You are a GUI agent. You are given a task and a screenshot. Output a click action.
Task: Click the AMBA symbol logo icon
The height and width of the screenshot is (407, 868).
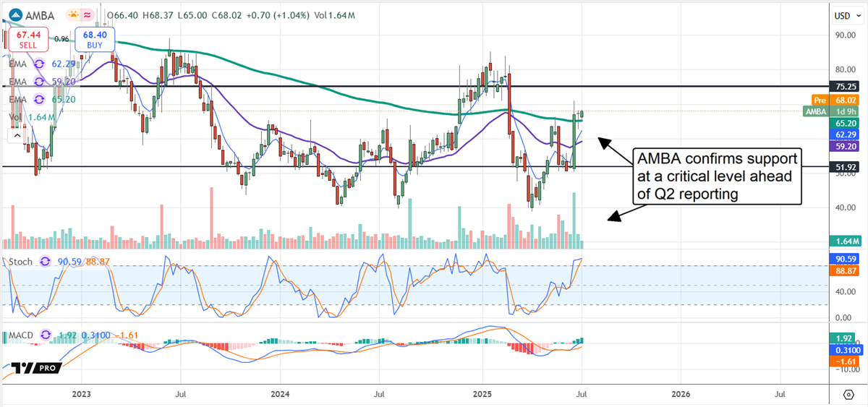point(14,15)
